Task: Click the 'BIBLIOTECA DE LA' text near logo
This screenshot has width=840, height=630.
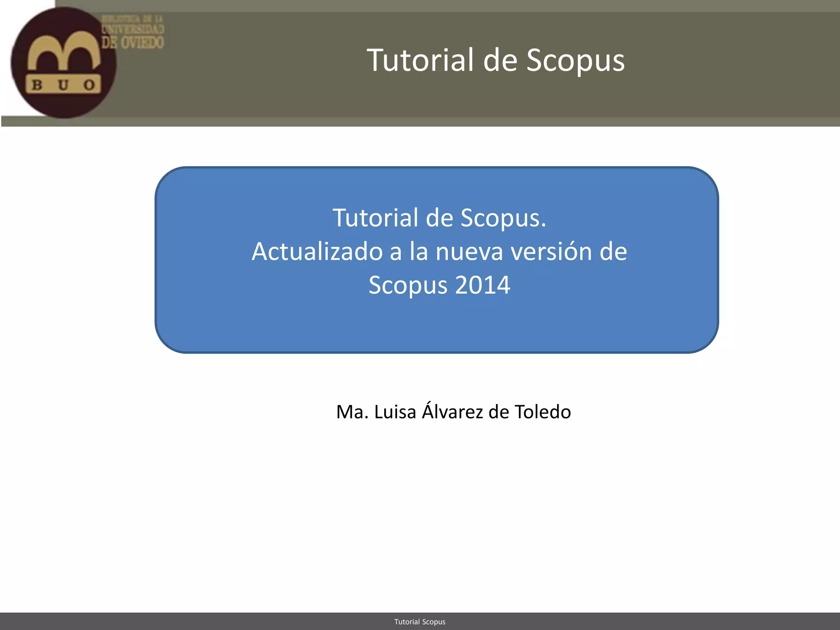Action: [x=132, y=19]
